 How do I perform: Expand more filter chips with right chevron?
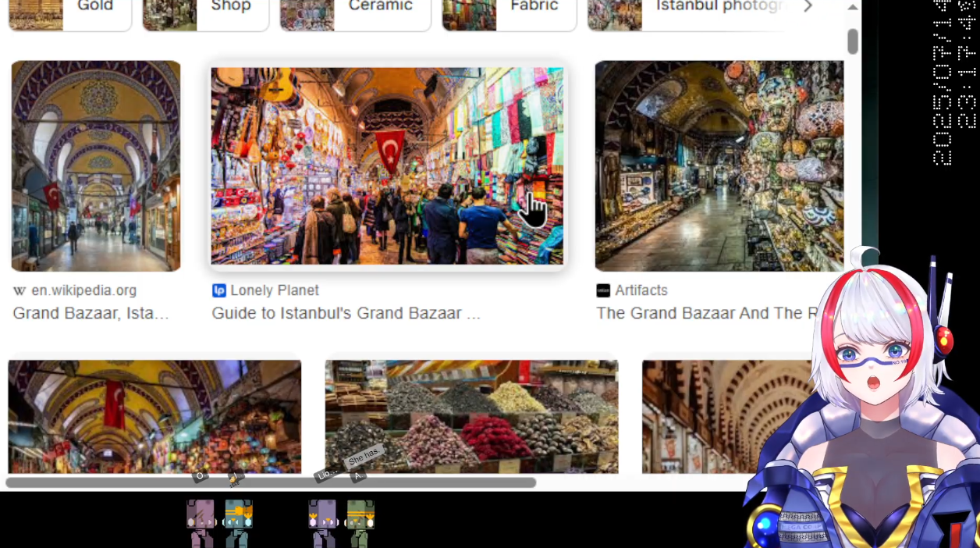click(808, 6)
